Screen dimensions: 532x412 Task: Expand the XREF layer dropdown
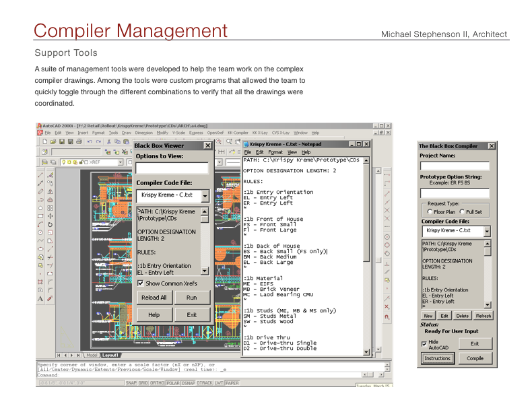pyautogui.click(x=121, y=162)
